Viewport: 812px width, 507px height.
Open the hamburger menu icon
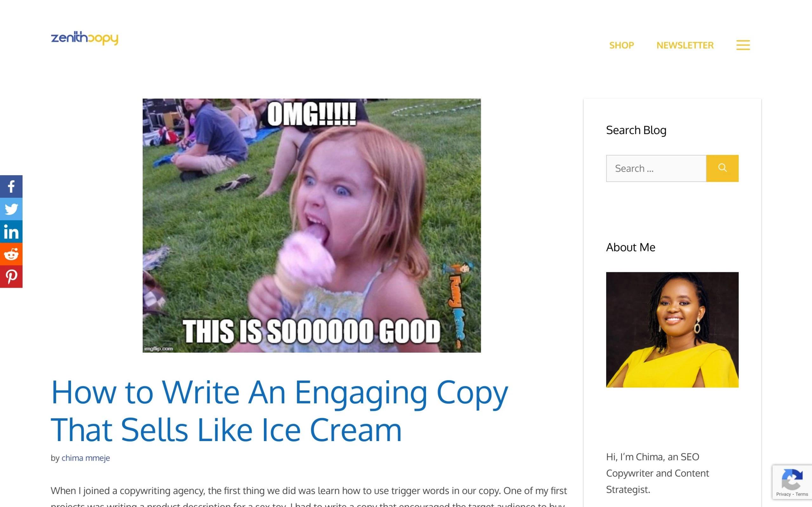coord(743,45)
